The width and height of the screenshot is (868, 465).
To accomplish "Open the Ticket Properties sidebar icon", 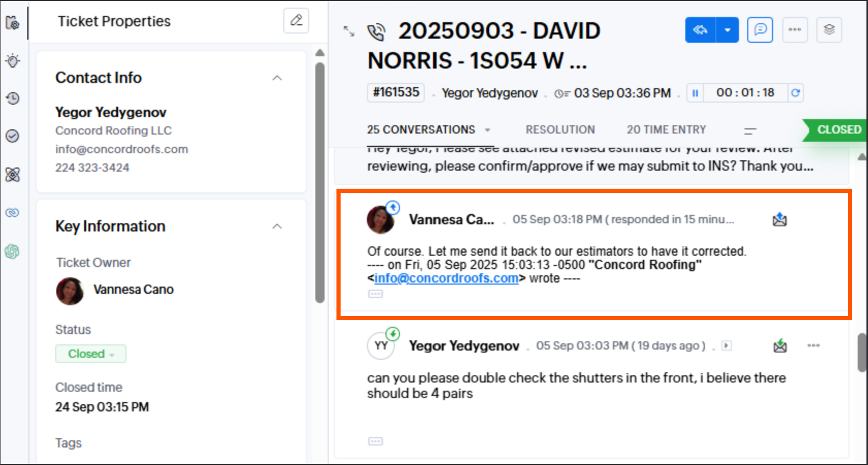I will [12, 23].
